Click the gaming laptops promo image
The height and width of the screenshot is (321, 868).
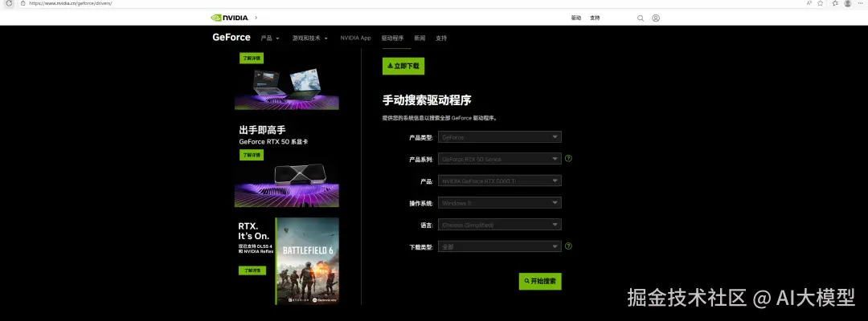click(x=287, y=87)
